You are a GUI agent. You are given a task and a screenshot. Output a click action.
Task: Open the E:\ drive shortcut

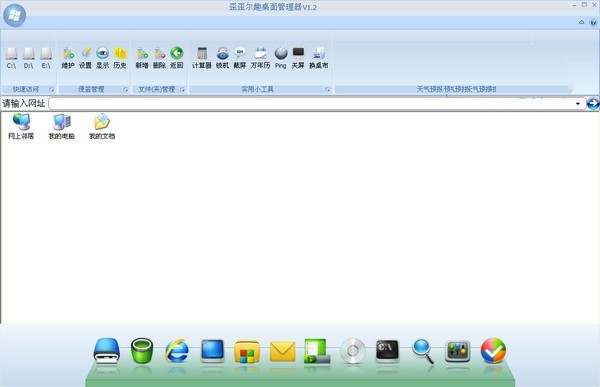coord(46,58)
